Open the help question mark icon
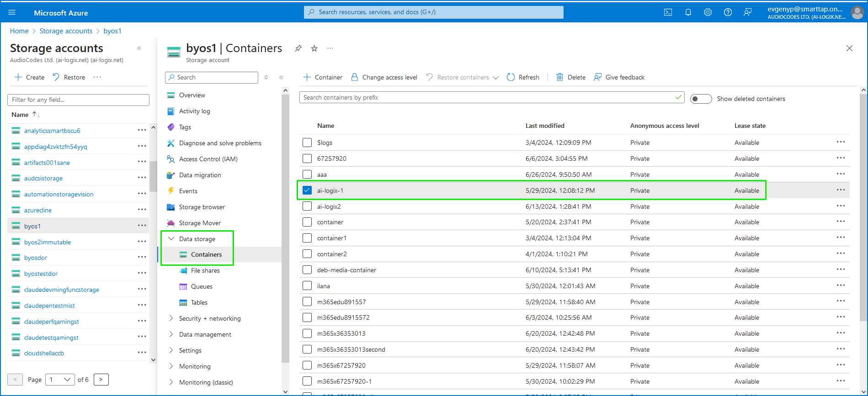This screenshot has height=396, width=868. 728,12
